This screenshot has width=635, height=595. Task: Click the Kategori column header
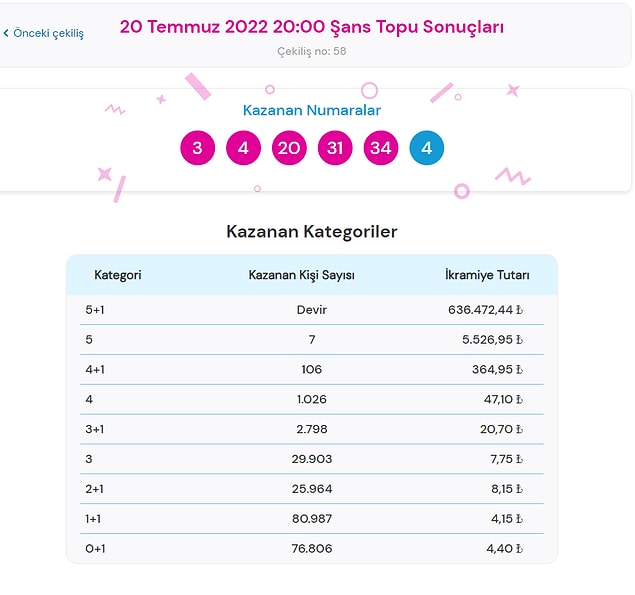point(118,275)
